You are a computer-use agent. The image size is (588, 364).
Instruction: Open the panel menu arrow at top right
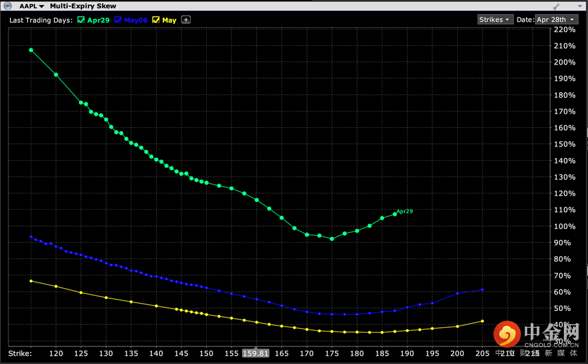(x=580, y=7)
